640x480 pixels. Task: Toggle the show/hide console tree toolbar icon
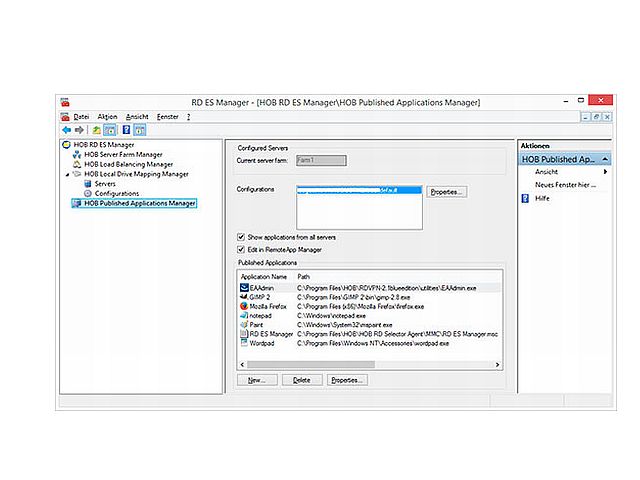pyautogui.click(x=110, y=130)
